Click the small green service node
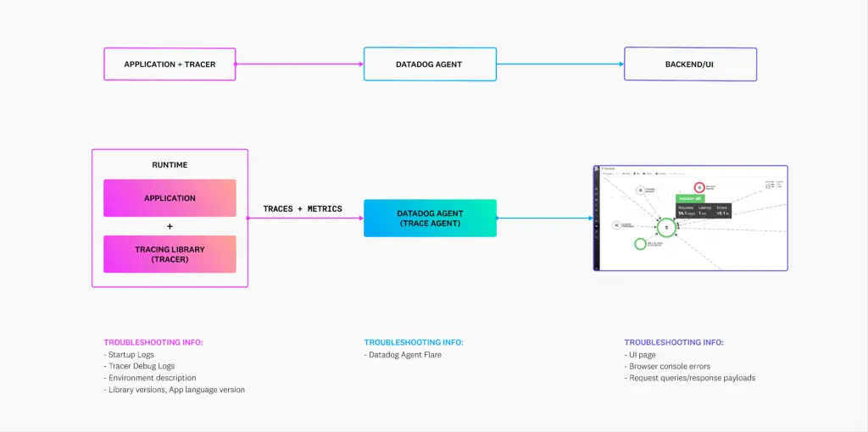The image size is (868, 432). click(x=641, y=243)
